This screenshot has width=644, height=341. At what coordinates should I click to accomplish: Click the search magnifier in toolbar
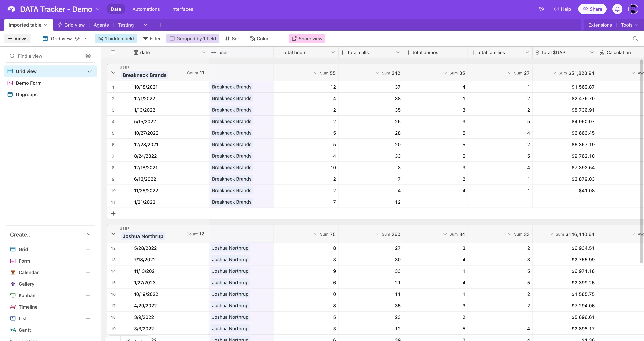(x=635, y=38)
